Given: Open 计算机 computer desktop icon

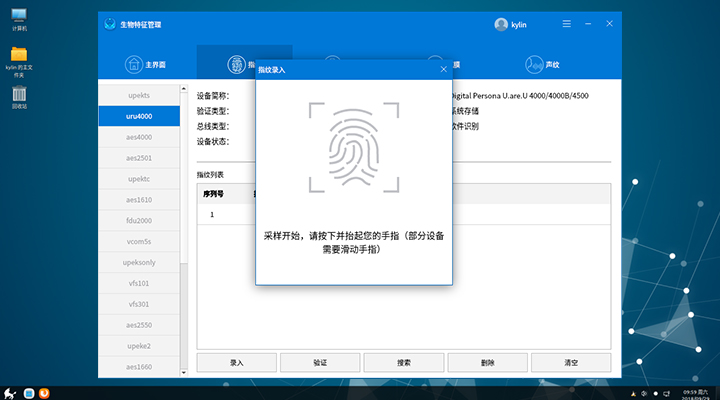Looking at the screenshot, I should tap(19, 19).
